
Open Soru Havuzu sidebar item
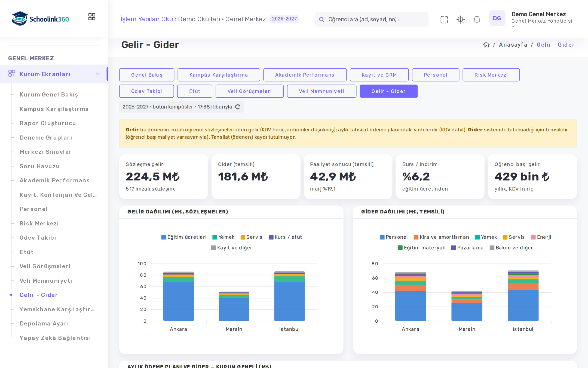(x=39, y=166)
